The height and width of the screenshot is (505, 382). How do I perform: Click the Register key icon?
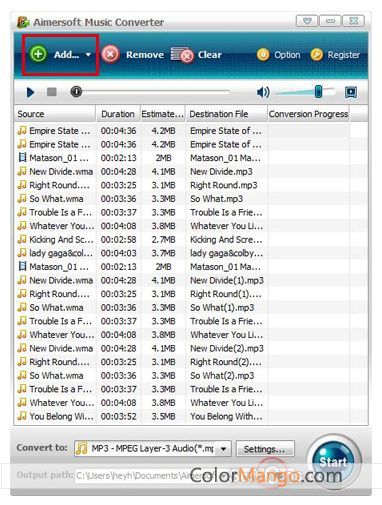coord(316,55)
